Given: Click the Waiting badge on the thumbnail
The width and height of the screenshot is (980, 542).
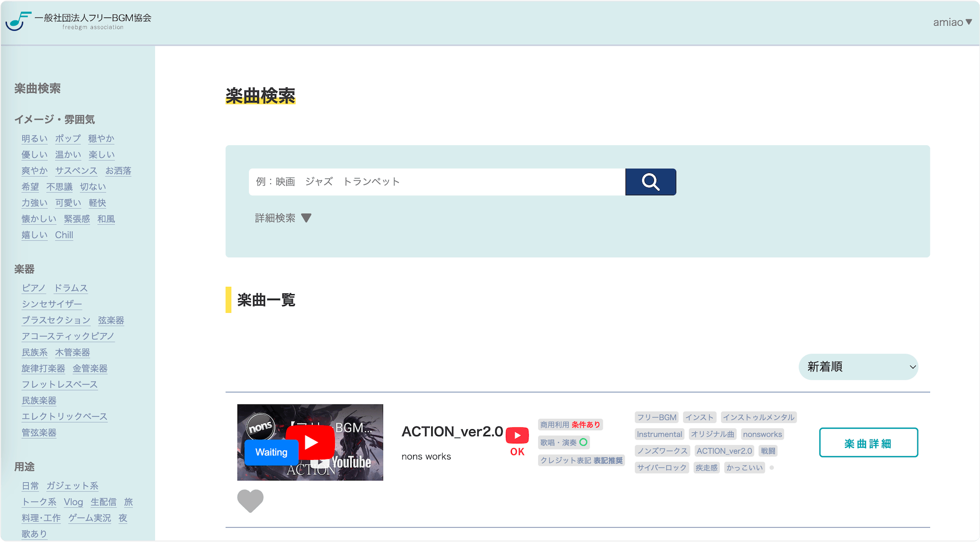Looking at the screenshot, I should 271,452.
